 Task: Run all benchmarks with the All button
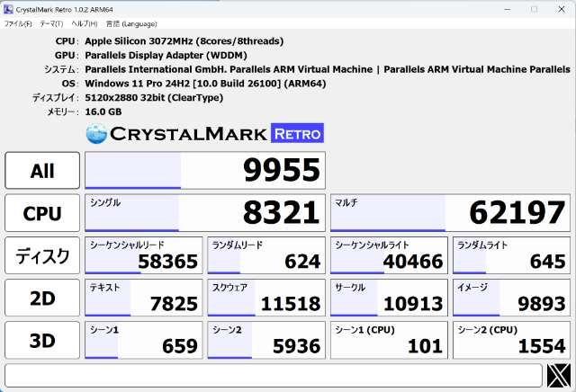click(x=42, y=171)
